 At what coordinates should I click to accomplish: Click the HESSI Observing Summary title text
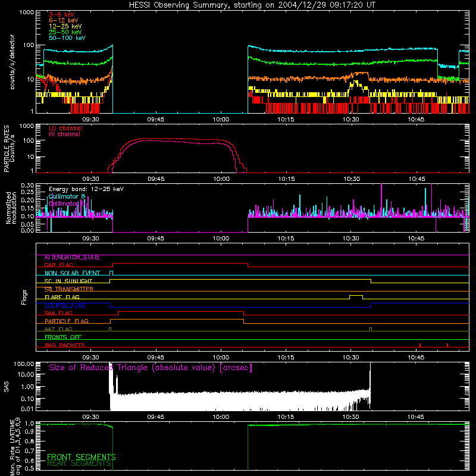pos(252,5)
